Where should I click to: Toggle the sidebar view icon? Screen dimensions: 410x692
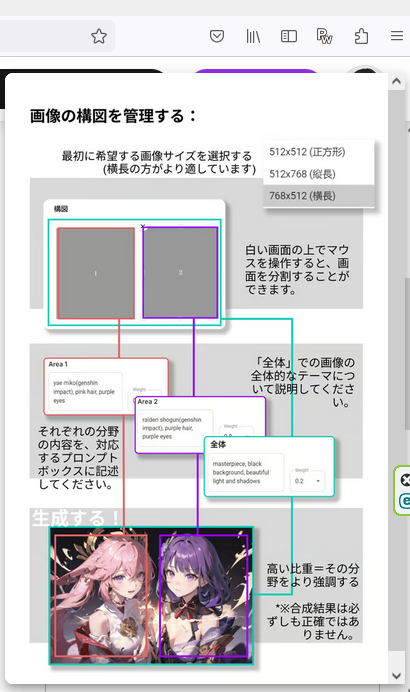(289, 36)
